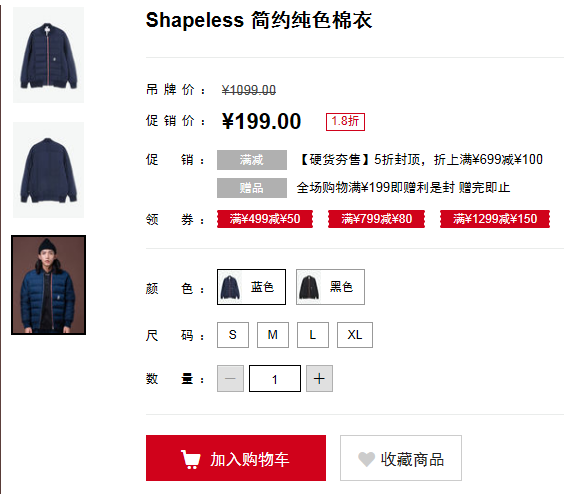Decrease quantity with the minus button
The height and width of the screenshot is (494, 564).
(x=230, y=379)
